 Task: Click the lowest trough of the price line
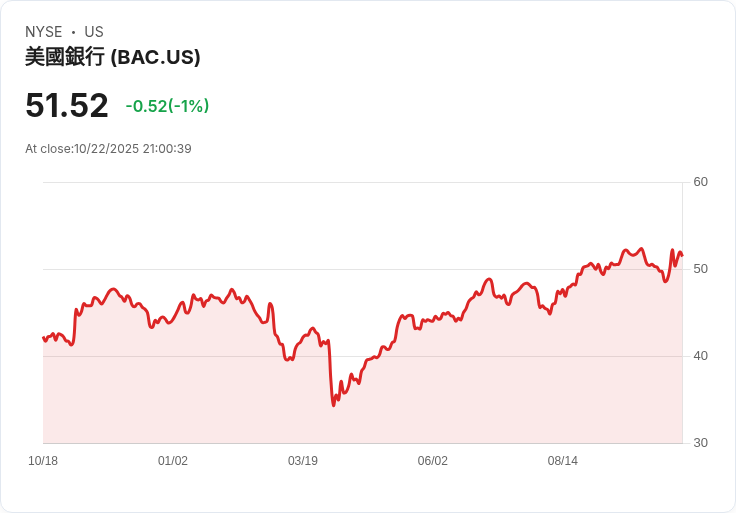click(334, 404)
